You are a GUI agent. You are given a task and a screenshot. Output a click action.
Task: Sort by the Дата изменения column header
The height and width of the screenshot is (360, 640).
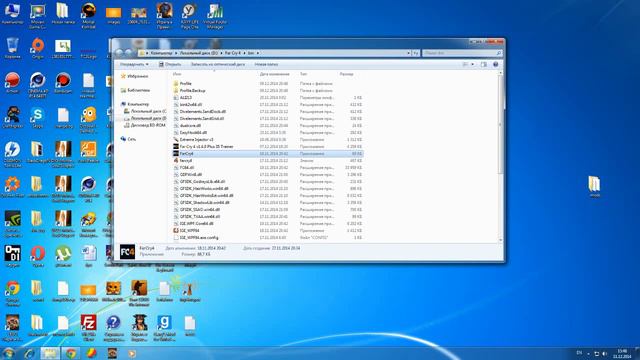coord(274,74)
